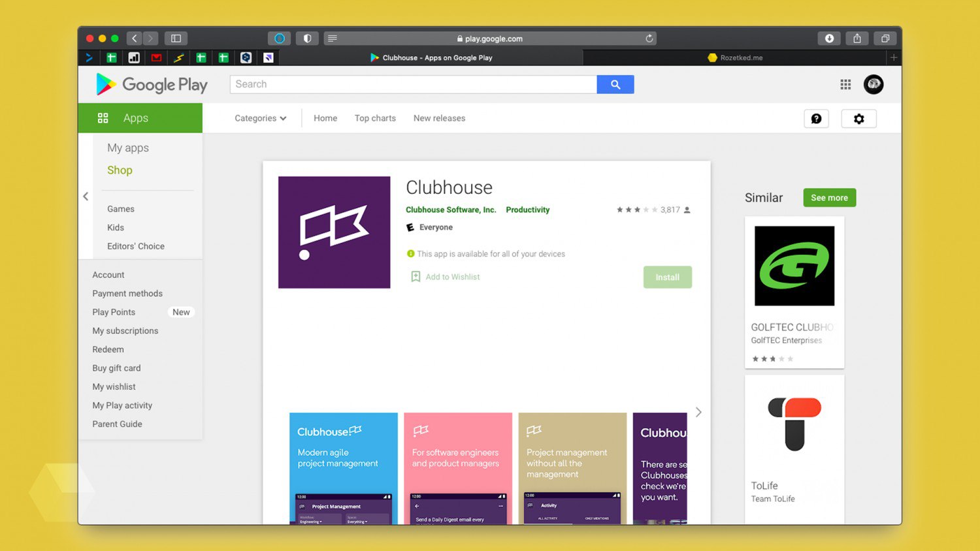Open the GOLFTEC CLUBHOUSE similar app card
Screen dimensions: 980x551
[x=794, y=292]
